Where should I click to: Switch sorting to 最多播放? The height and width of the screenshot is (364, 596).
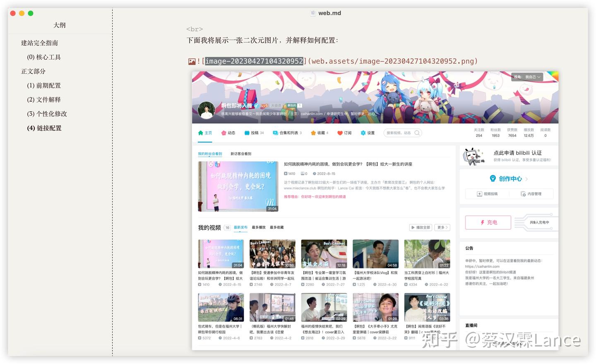259,227
